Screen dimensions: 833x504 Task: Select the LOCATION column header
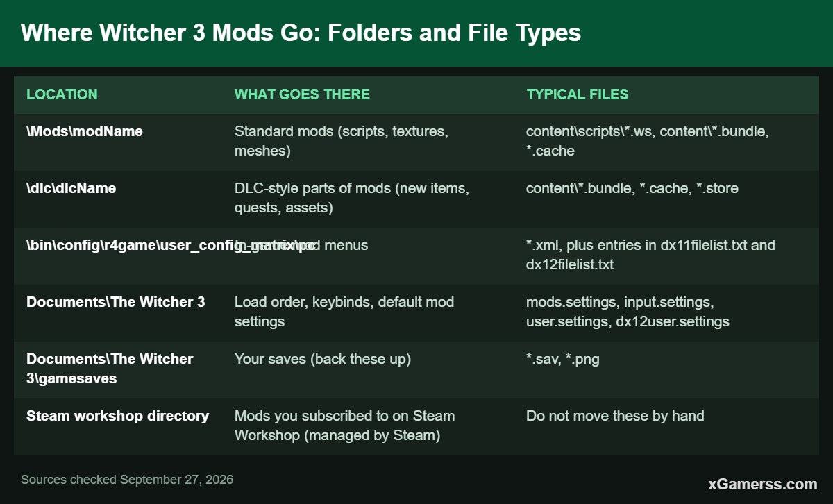(x=62, y=94)
